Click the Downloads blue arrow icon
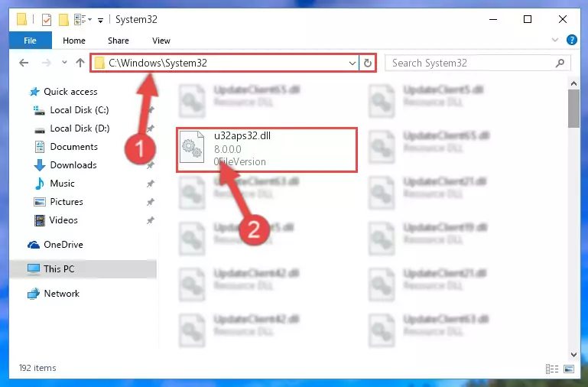 (x=40, y=165)
